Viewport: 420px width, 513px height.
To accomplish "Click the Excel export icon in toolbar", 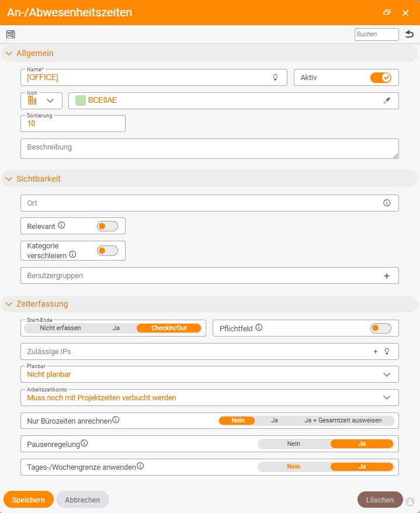I will [11, 34].
